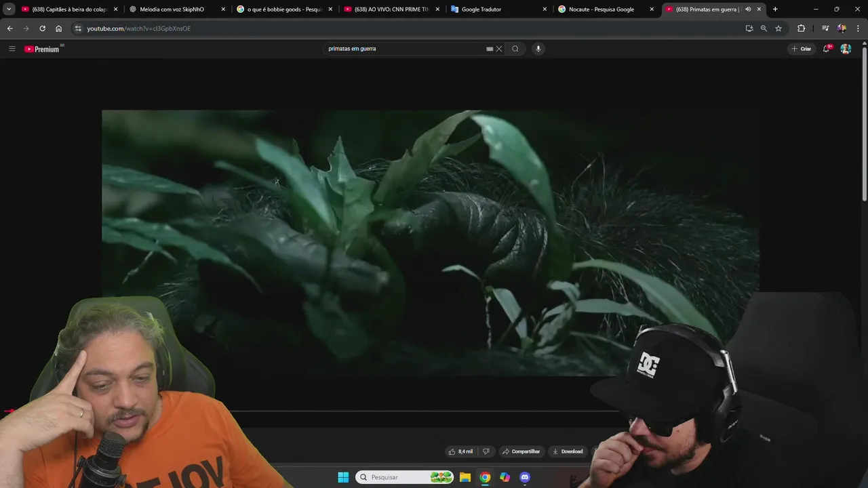Clear the YouTube search text with X

point(499,49)
